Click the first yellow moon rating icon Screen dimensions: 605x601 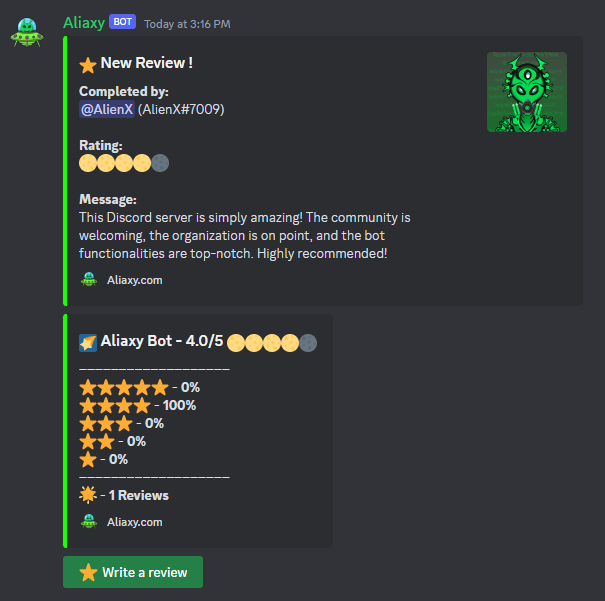[88, 163]
